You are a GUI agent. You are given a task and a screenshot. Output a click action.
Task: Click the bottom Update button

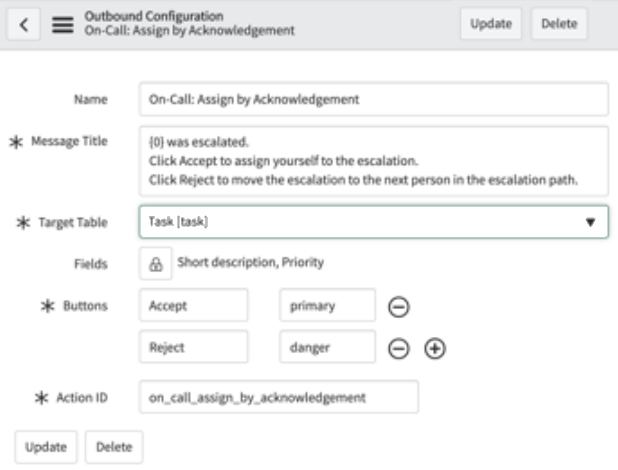46,447
